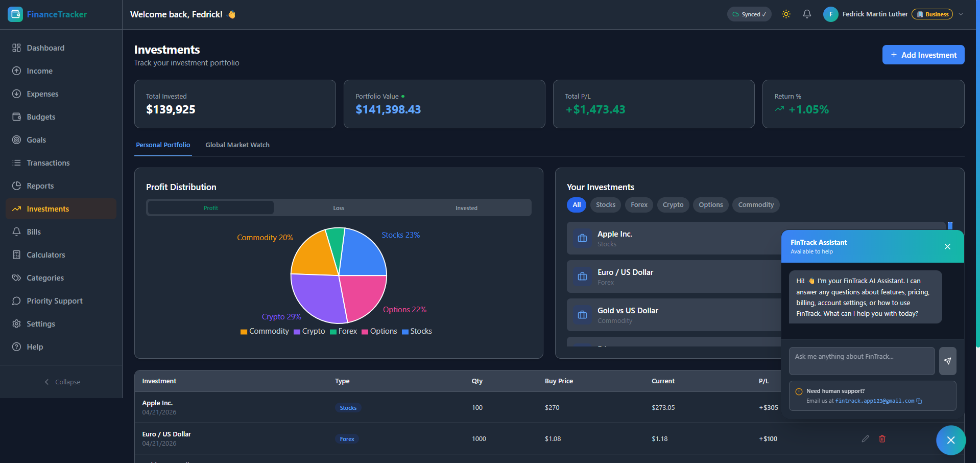Edit the Euro / US Dollar row

coord(865,438)
